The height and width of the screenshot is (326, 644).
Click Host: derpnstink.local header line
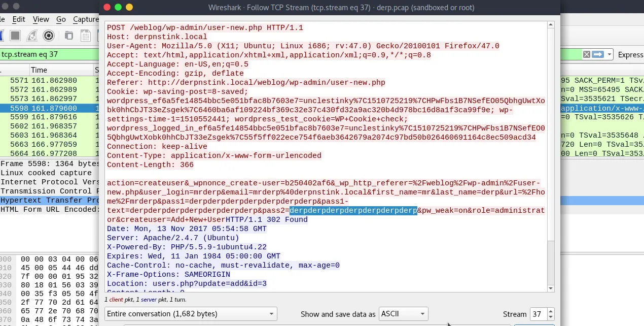click(157, 37)
